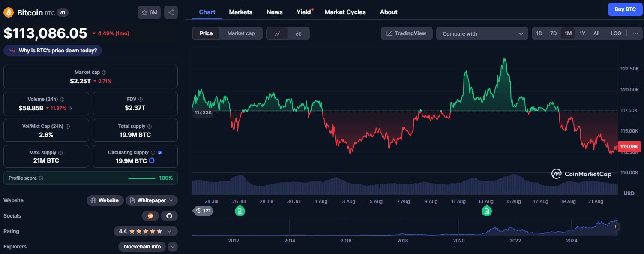
Task: Click Vol/Mkt Cap (24h) info icon
Action: [68, 126]
